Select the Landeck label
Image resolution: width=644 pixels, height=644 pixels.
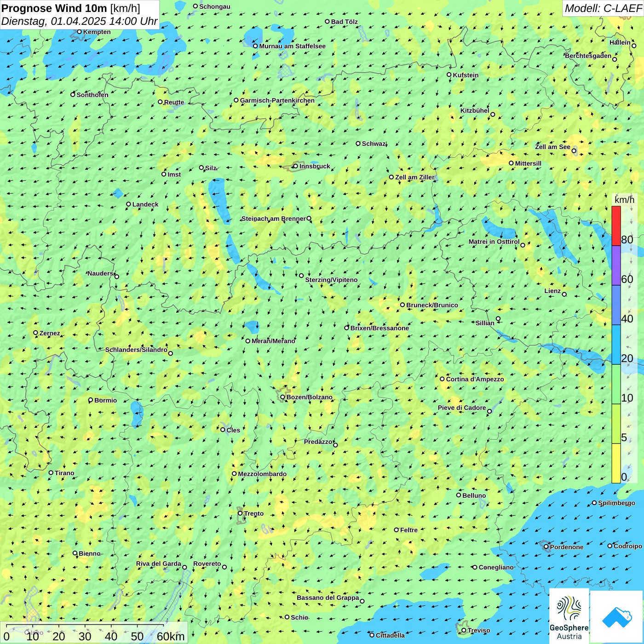pos(145,204)
